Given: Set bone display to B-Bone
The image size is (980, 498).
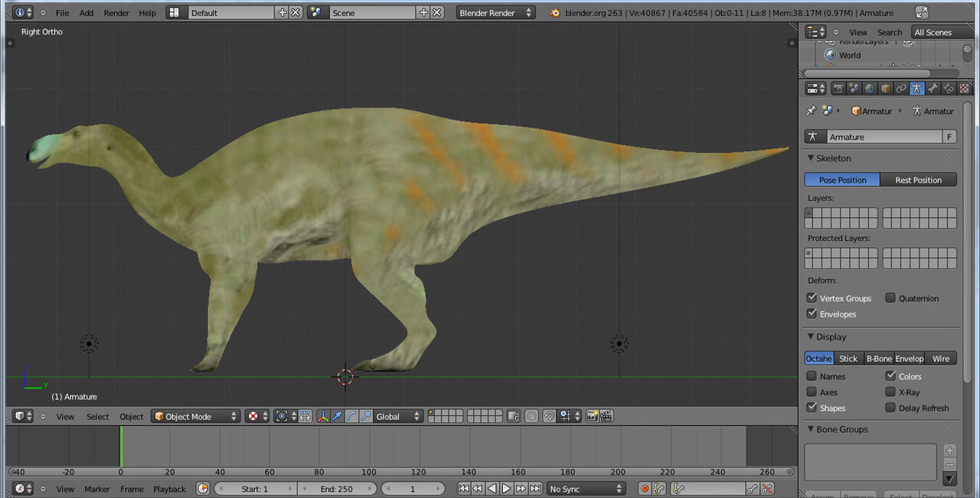Looking at the screenshot, I should pos(879,358).
